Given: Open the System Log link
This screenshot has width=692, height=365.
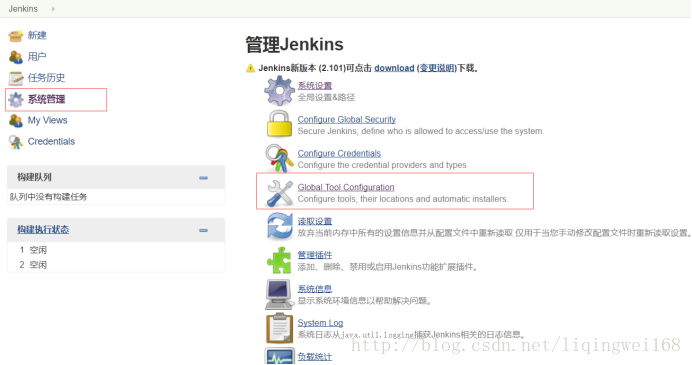Looking at the screenshot, I should (320, 323).
